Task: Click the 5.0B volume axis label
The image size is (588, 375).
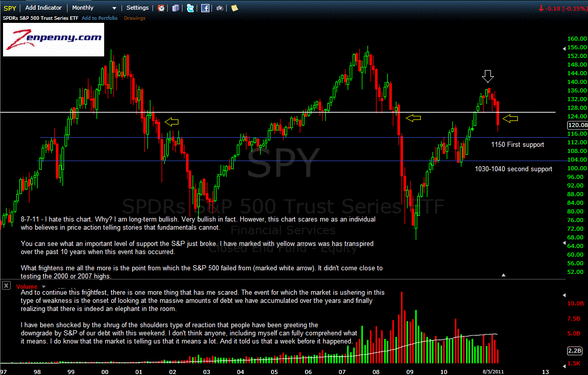Action: point(574,333)
